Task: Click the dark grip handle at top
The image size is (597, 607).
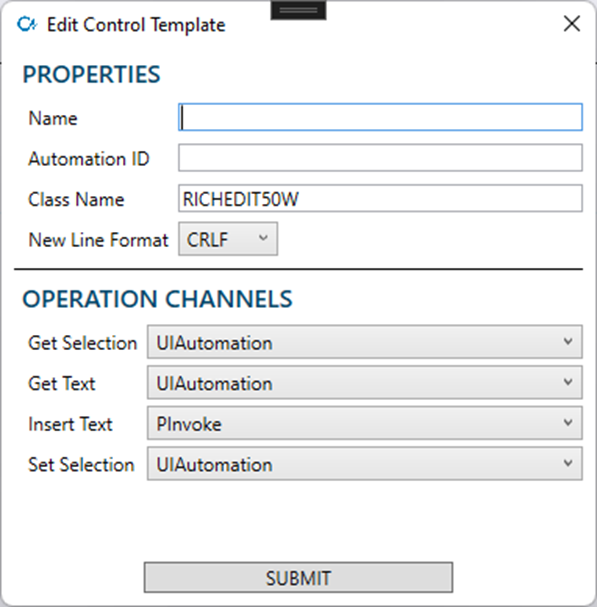Action: click(x=298, y=10)
